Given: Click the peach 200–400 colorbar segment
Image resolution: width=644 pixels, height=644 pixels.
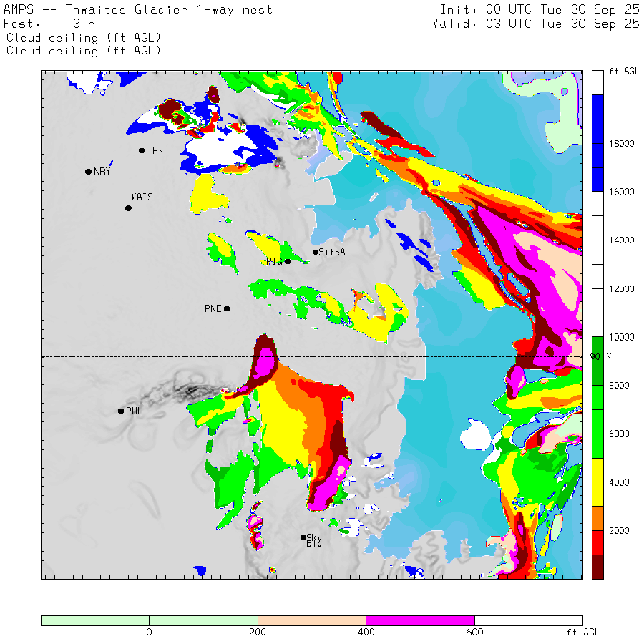Looking at the screenshot, I should click(312, 620).
